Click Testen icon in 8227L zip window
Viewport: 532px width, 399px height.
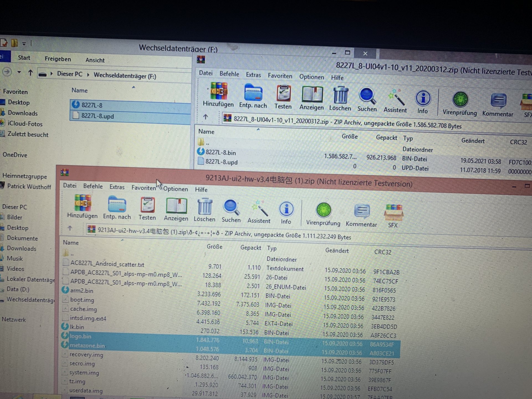(283, 93)
